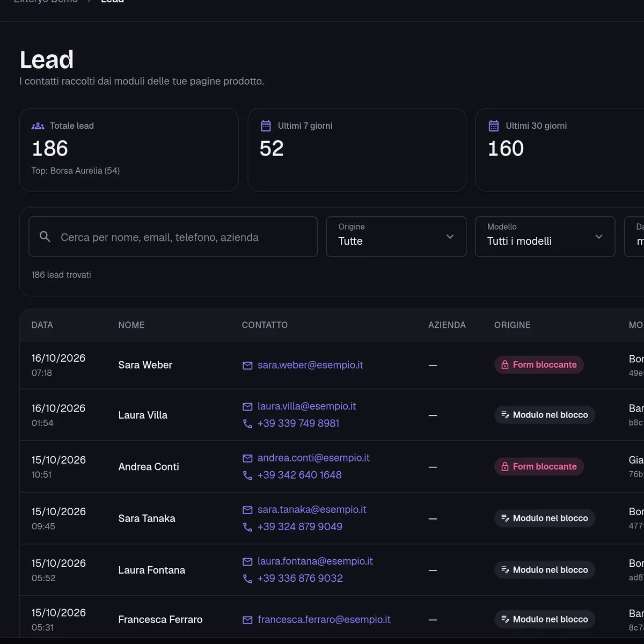This screenshot has width=644, height=644.
Task: Click the form icon in Francesca Ferraro's Modulo nel blocco badge
Action: (505, 619)
